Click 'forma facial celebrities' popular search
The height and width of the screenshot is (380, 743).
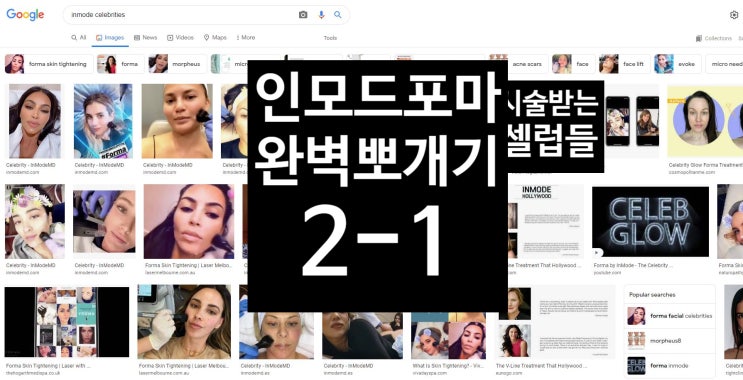tap(670, 316)
